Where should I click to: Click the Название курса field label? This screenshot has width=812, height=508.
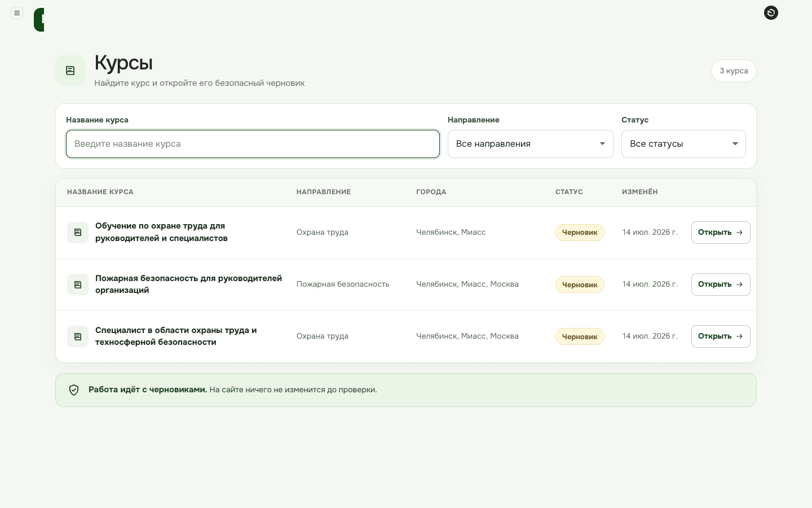97,120
